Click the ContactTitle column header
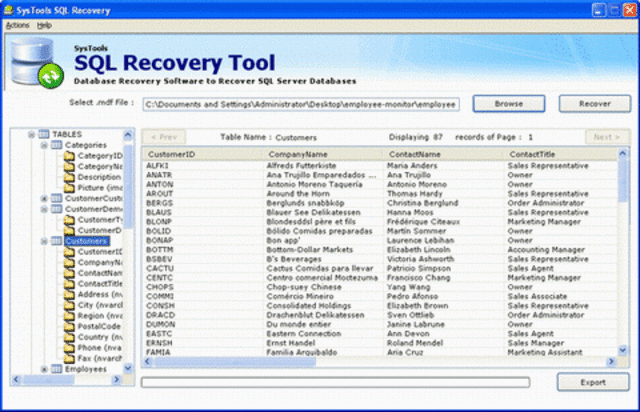Screen dimensions: 640x412 click(561, 154)
